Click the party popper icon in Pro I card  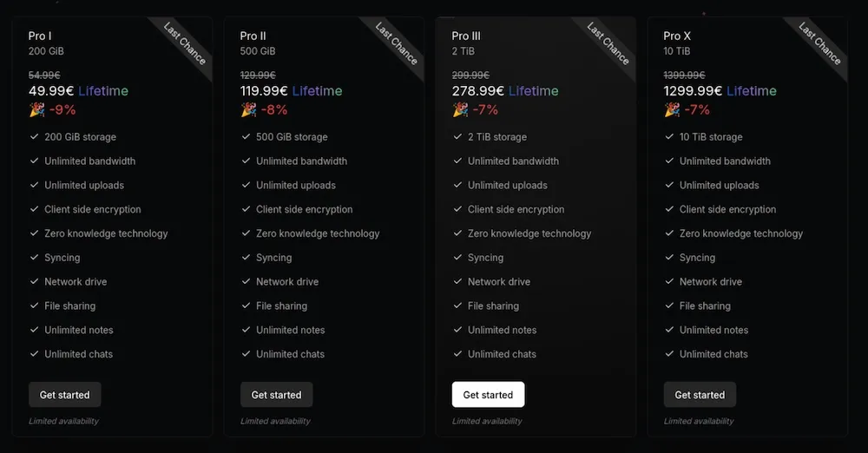[x=36, y=110]
